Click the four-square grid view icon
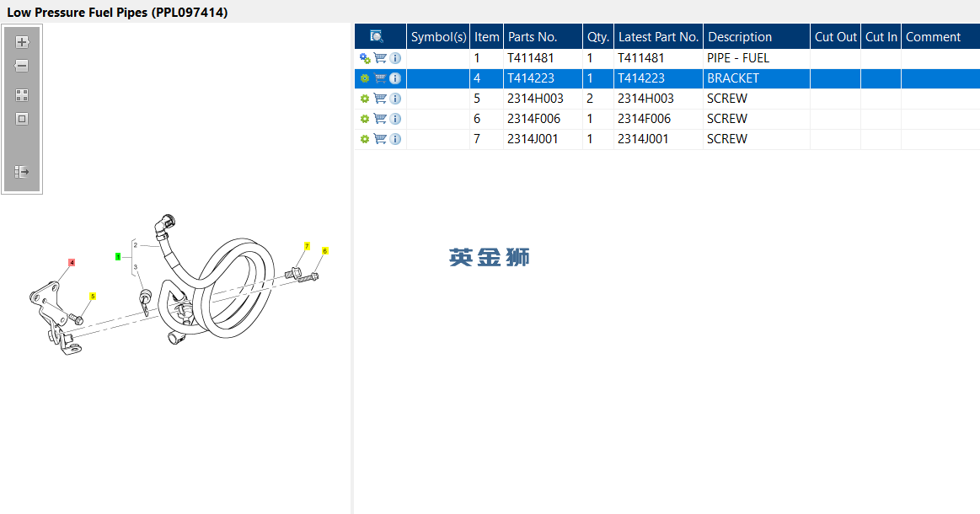The image size is (980, 514). coord(22,95)
